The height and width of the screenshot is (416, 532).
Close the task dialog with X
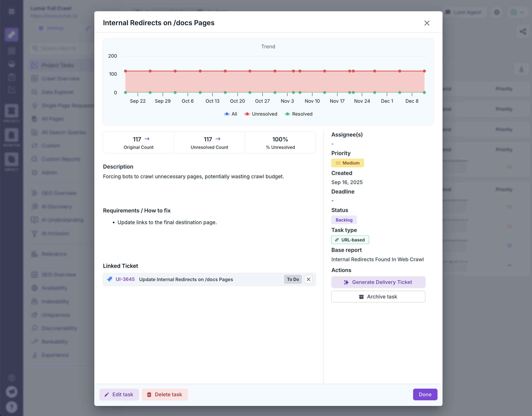426,23
